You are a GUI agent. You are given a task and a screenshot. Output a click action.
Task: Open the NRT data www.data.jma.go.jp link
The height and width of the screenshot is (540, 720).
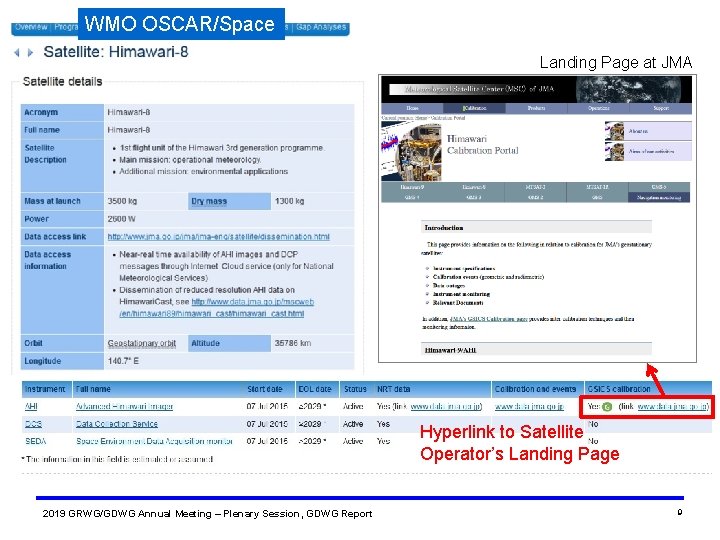click(x=446, y=406)
